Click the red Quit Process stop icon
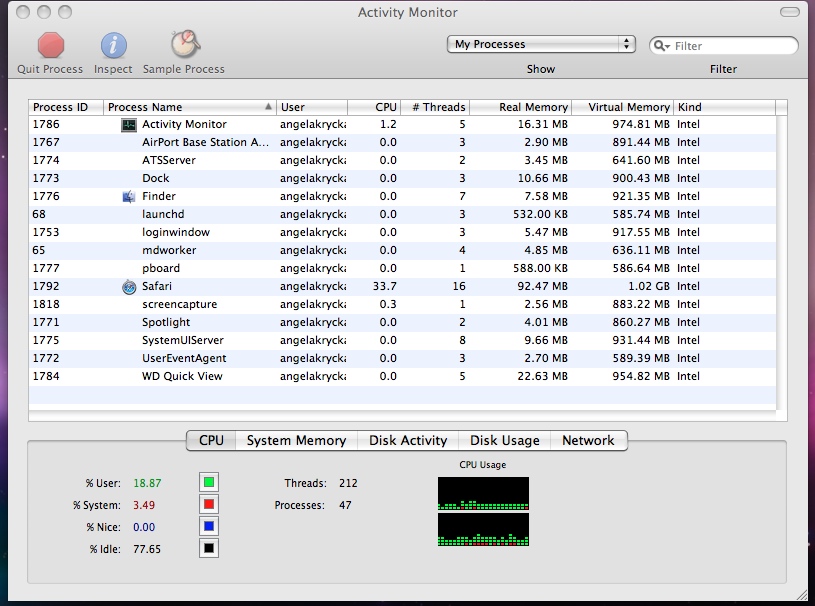Screen dimensions: 815x606 tap(50, 45)
